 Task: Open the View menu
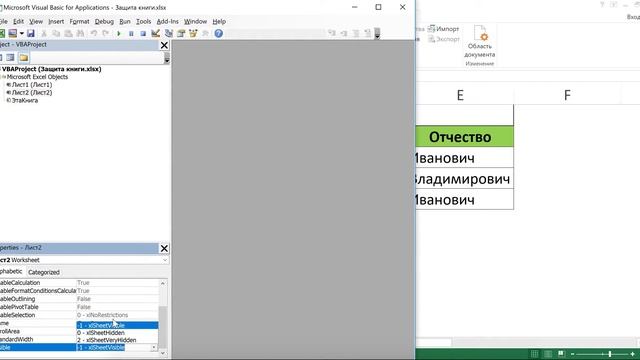(36, 22)
